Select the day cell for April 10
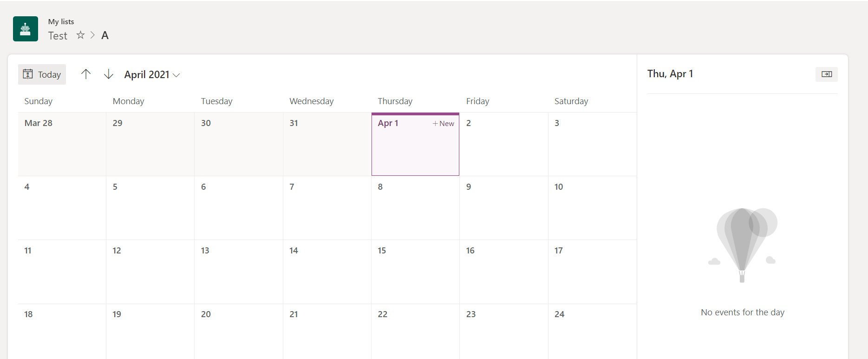 (x=592, y=208)
